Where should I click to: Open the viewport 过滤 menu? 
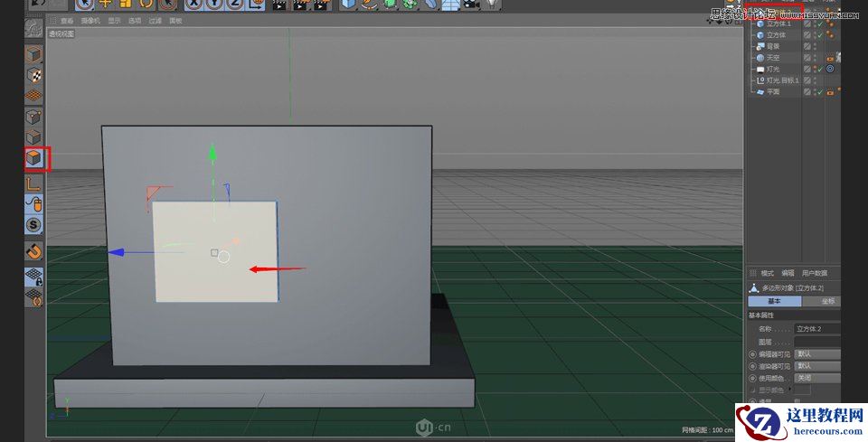point(155,21)
